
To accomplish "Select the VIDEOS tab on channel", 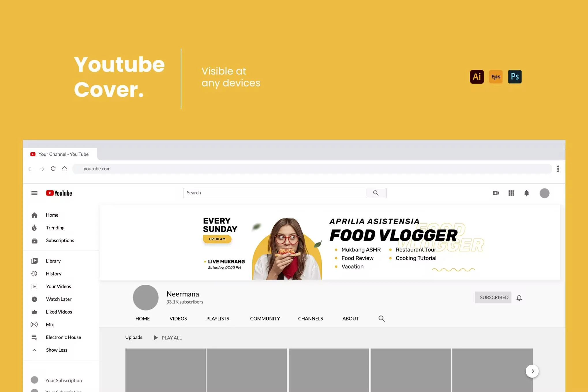I will pyautogui.click(x=178, y=318).
